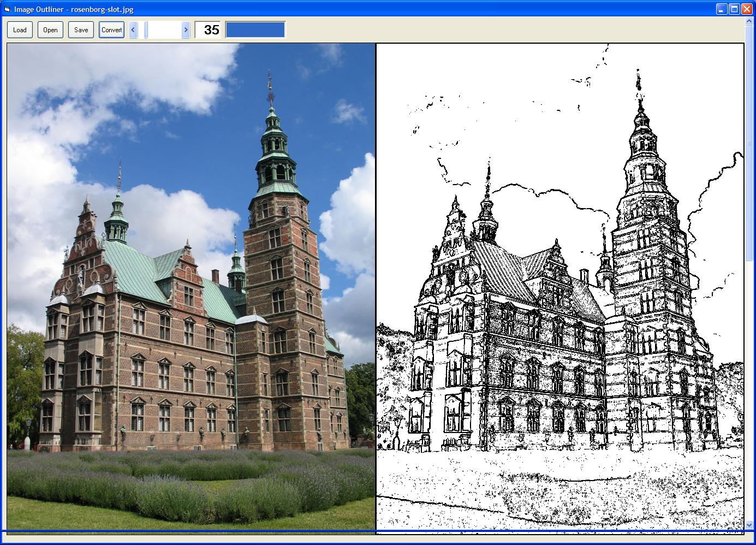Decrease threshold with the left slider arrow

pos(133,30)
